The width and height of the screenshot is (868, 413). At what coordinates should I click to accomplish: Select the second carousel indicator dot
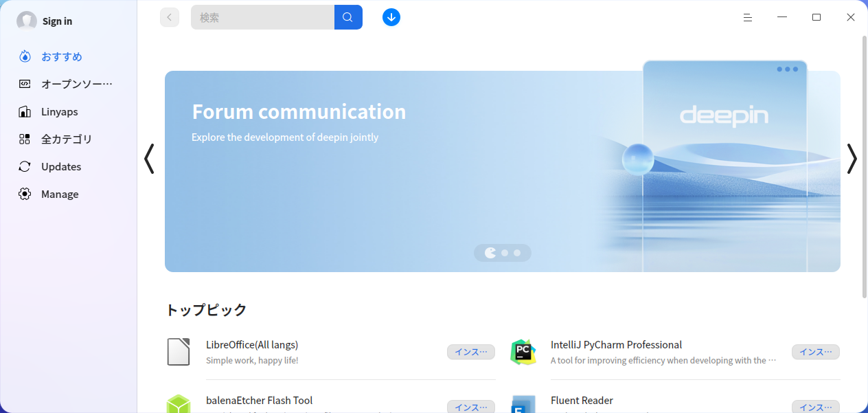point(505,253)
